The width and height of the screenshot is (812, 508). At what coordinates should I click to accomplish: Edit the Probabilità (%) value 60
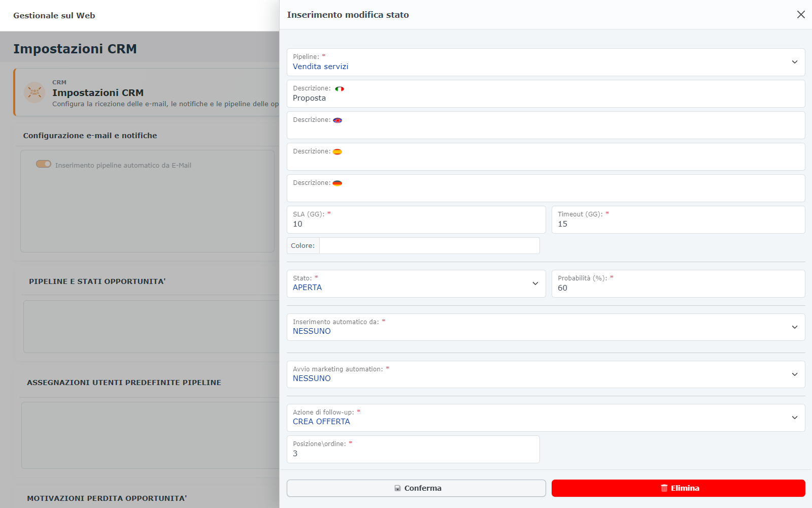[679, 283]
